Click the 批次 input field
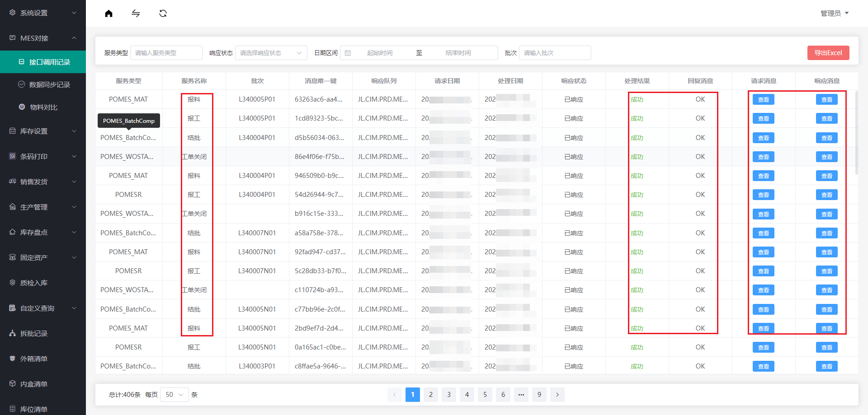 point(555,53)
